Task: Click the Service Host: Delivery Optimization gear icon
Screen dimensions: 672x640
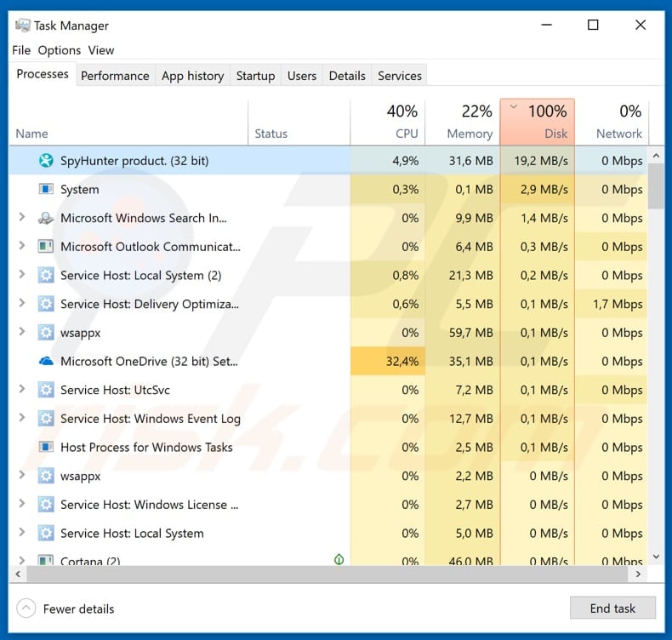Action: tap(46, 304)
